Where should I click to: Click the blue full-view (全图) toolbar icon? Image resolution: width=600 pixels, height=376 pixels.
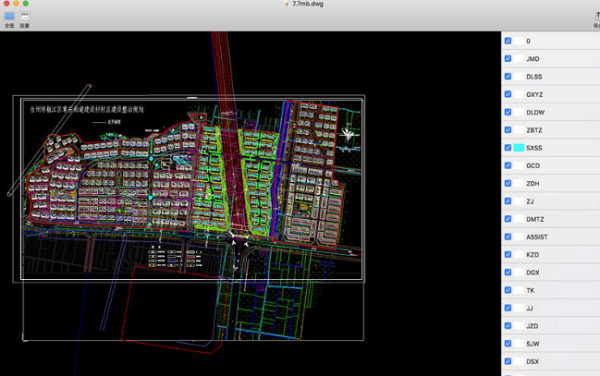10,16
